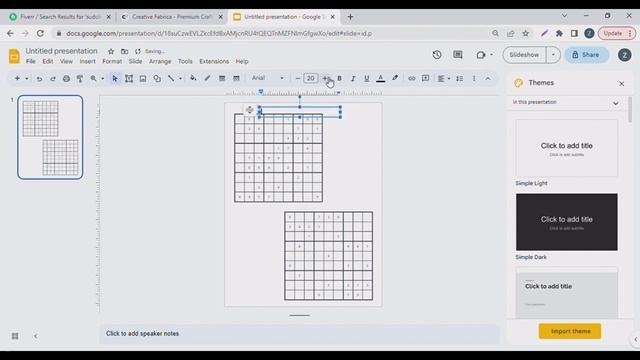Open the text color picker

[380, 78]
